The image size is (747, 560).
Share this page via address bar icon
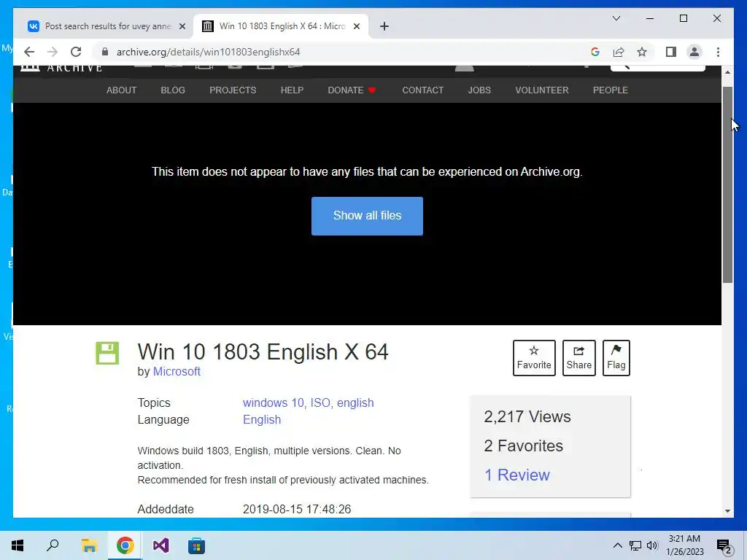[619, 52]
